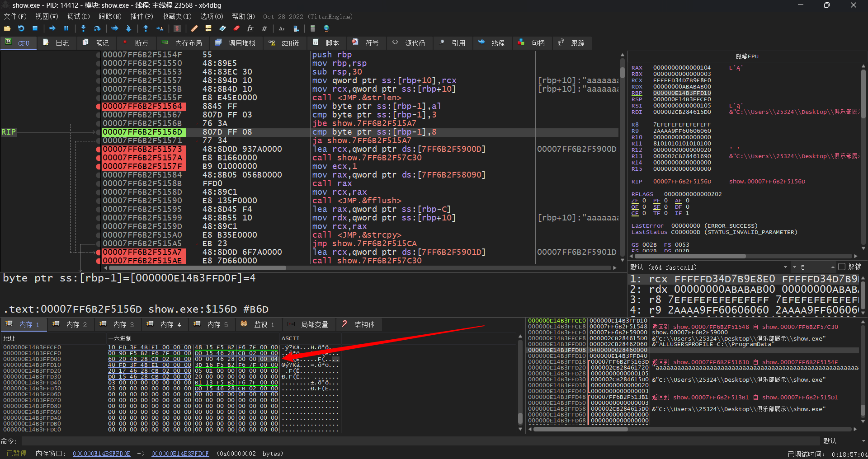
Task: Run the program with arrow icon
Action: tap(52, 28)
